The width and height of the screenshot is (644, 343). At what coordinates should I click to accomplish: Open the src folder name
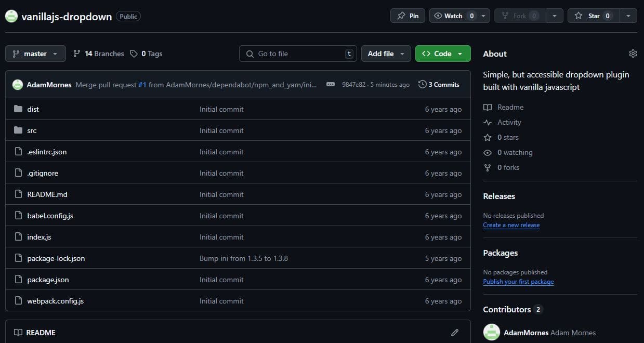pyautogui.click(x=32, y=130)
